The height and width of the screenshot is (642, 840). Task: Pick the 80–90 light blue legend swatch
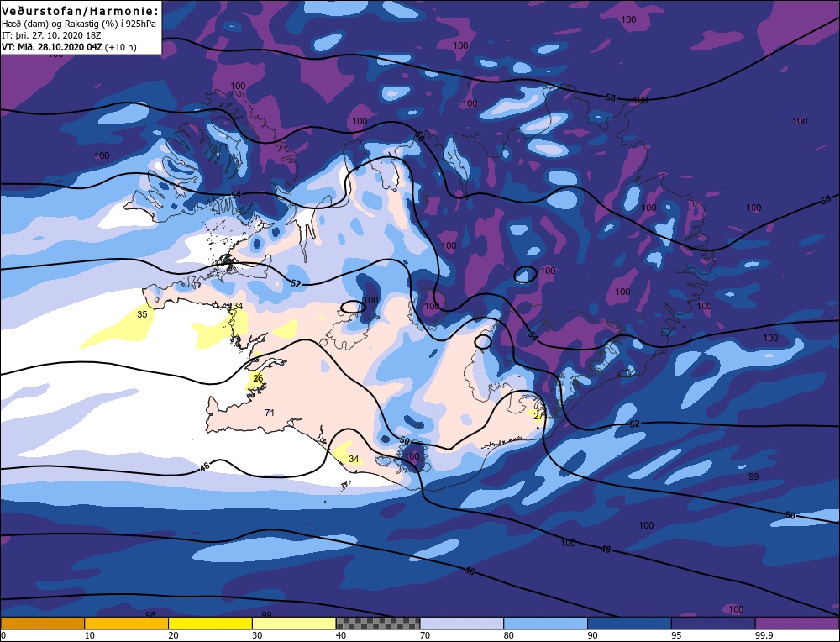(x=545, y=623)
